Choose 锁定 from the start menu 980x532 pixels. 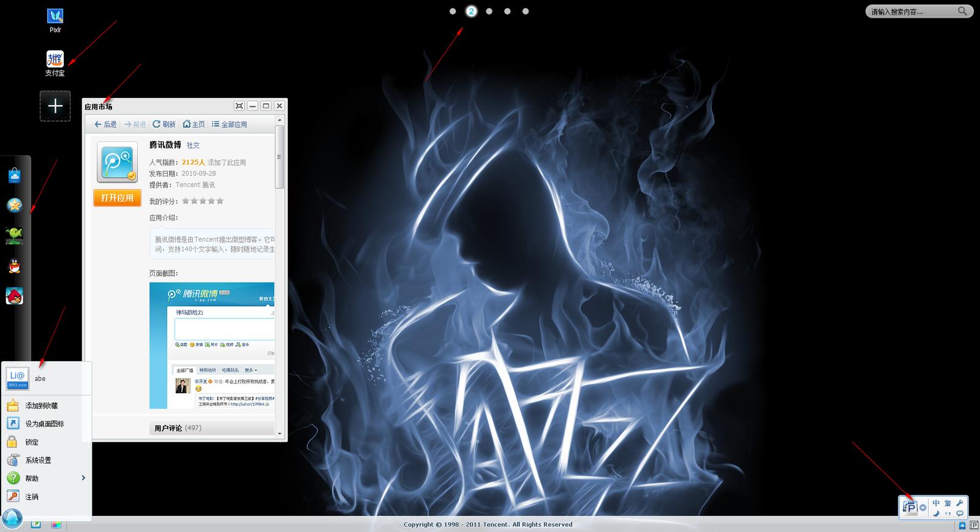(32, 442)
